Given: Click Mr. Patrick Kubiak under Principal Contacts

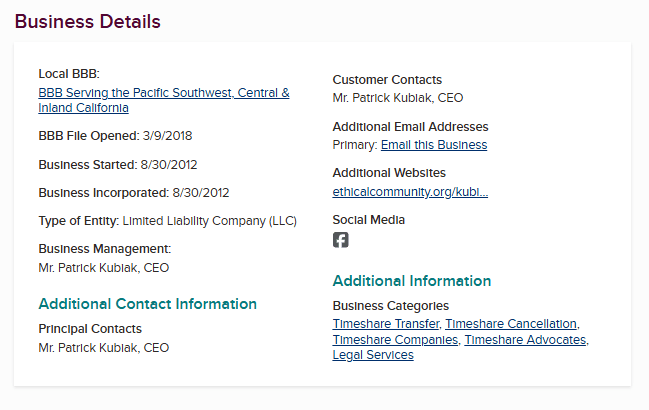Looking at the screenshot, I should tap(104, 348).
